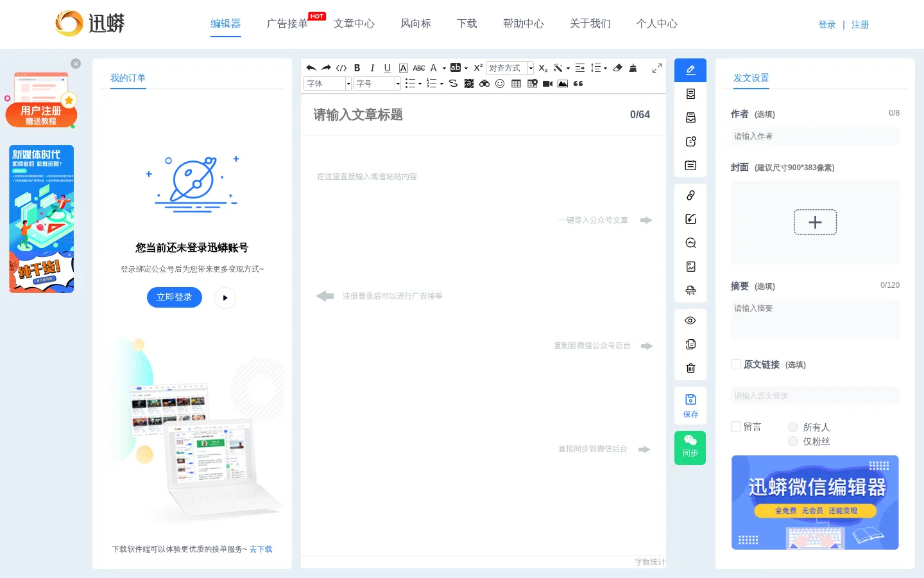Open the find and replace binoculars icon
Viewport: 924px width, 578px height.
point(484,83)
